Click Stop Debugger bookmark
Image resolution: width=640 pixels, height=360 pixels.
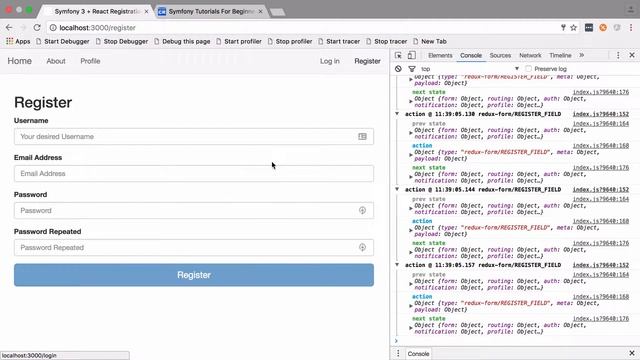click(x=122, y=41)
